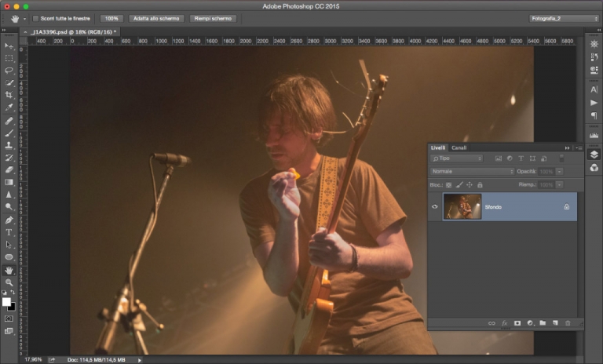Select the Dodge tool
603x364 pixels.
click(x=9, y=207)
